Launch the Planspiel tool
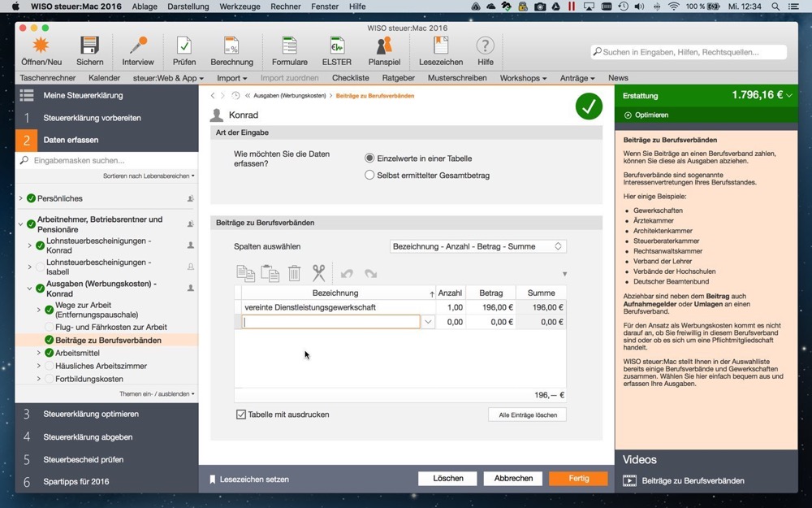The height and width of the screenshot is (508, 812). pos(384,46)
